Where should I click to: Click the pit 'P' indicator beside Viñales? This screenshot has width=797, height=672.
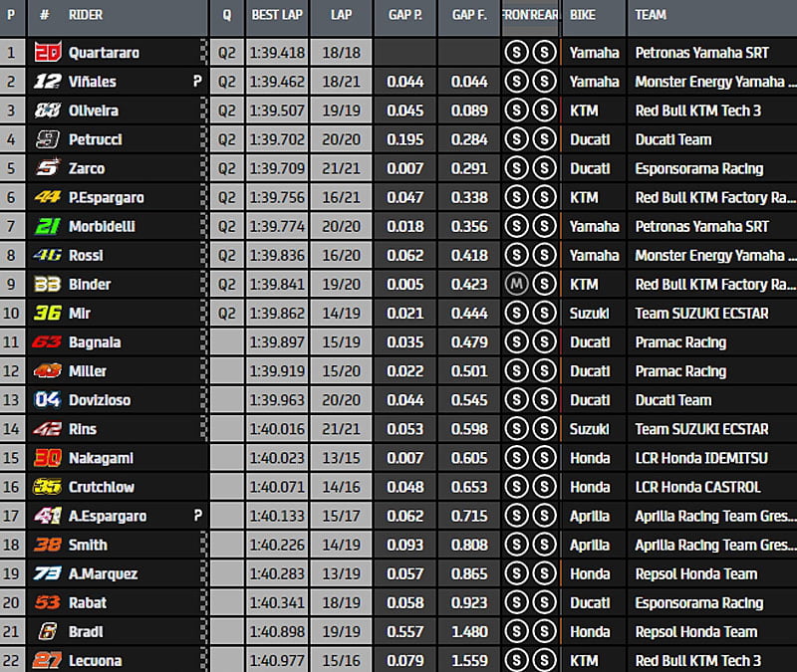coord(197,81)
